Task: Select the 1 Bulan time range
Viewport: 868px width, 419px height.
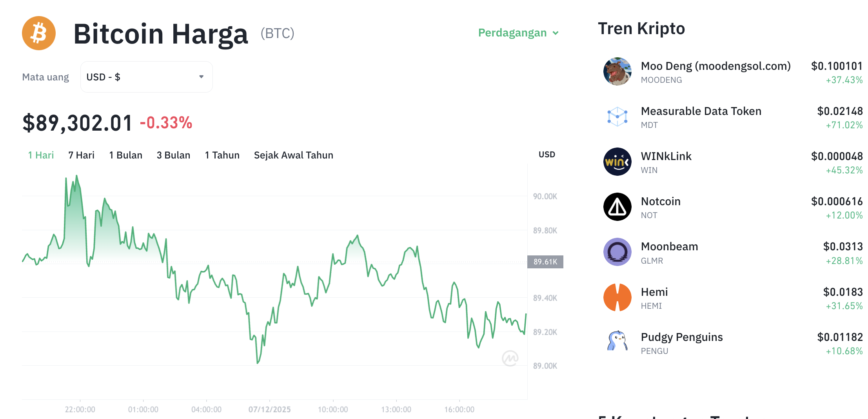Action: pos(125,155)
